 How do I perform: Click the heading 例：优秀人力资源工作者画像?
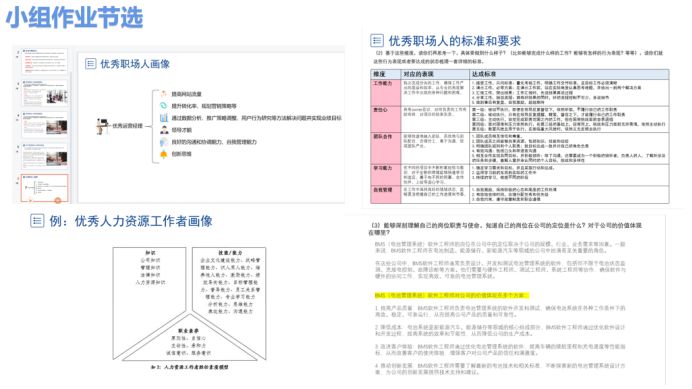(131, 221)
